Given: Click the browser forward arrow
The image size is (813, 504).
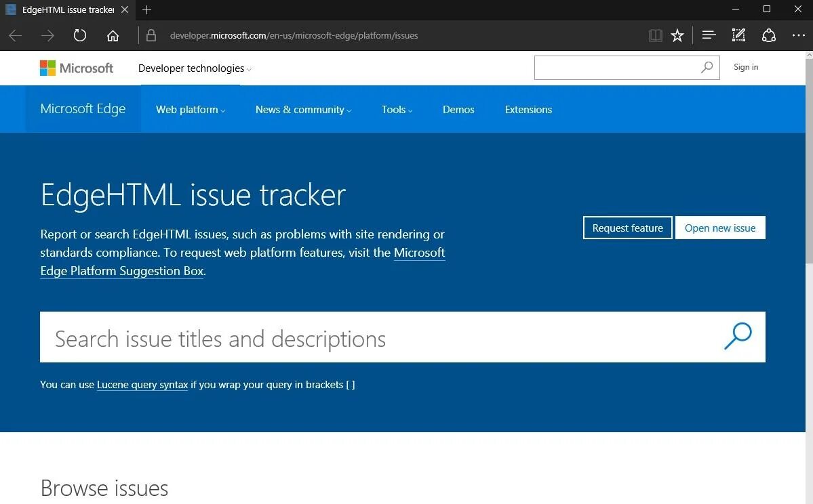Looking at the screenshot, I should click(x=47, y=36).
